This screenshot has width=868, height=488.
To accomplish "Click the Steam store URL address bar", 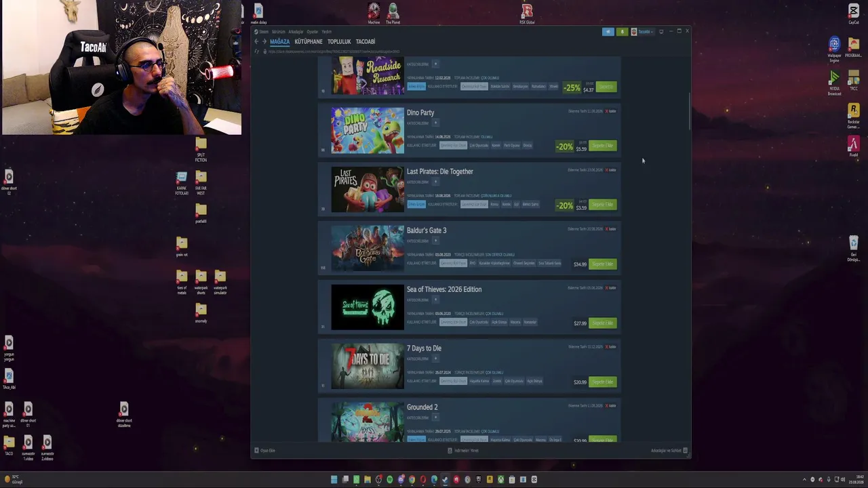I will 334,52.
